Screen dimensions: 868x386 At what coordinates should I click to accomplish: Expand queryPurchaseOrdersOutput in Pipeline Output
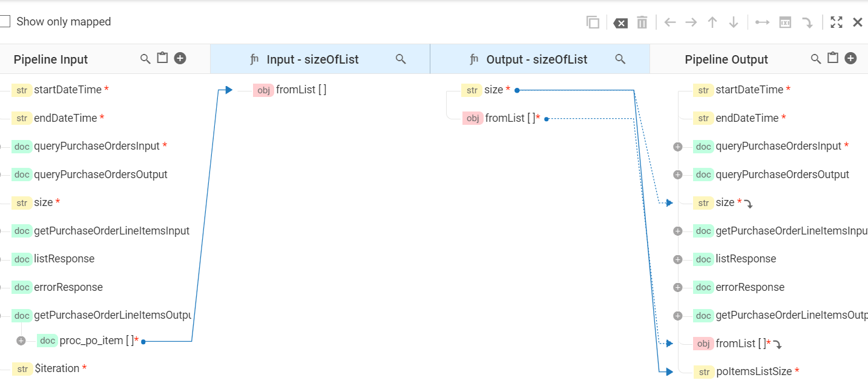pyautogui.click(x=678, y=175)
